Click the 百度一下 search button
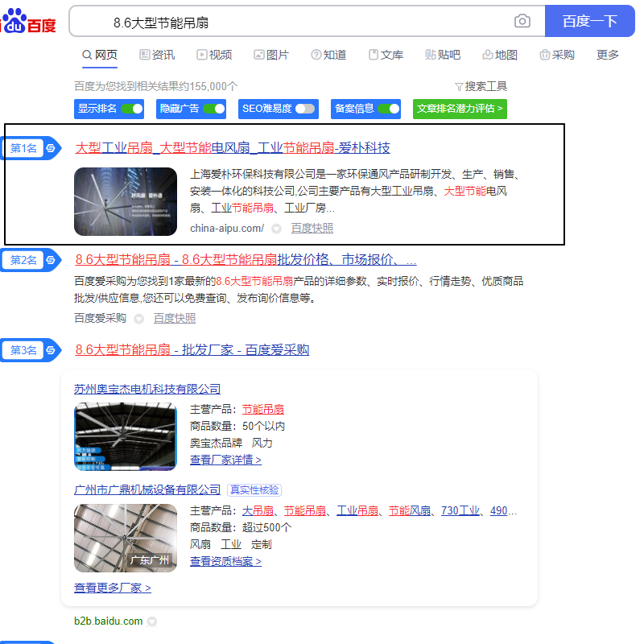 (590, 21)
